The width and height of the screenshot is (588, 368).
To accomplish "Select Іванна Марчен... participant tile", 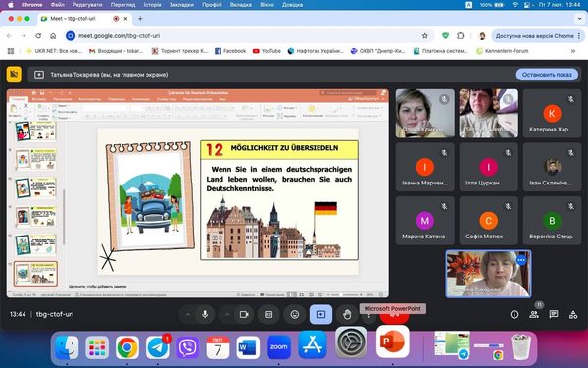I will (x=425, y=167).
